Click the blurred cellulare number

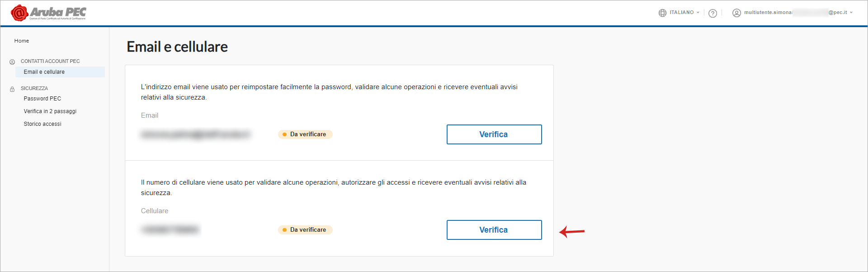pyautogui.click(x=170, y=230)
